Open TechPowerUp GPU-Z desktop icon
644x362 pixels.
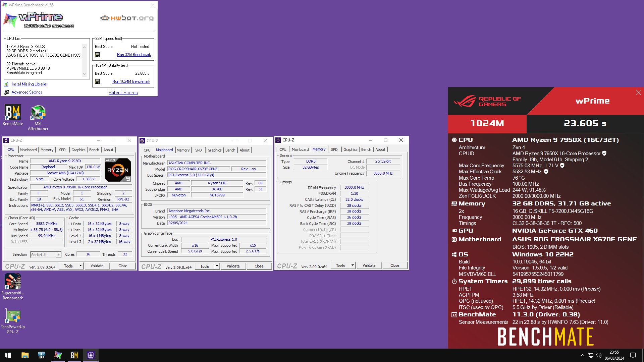click(x=13, y=320)
